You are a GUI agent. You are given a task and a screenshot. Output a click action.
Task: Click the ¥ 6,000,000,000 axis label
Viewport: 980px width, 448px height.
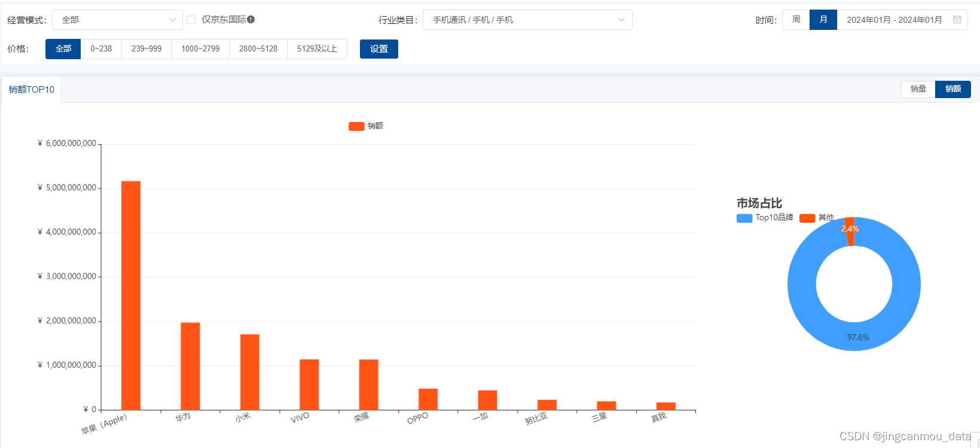(x=67, y=144)
